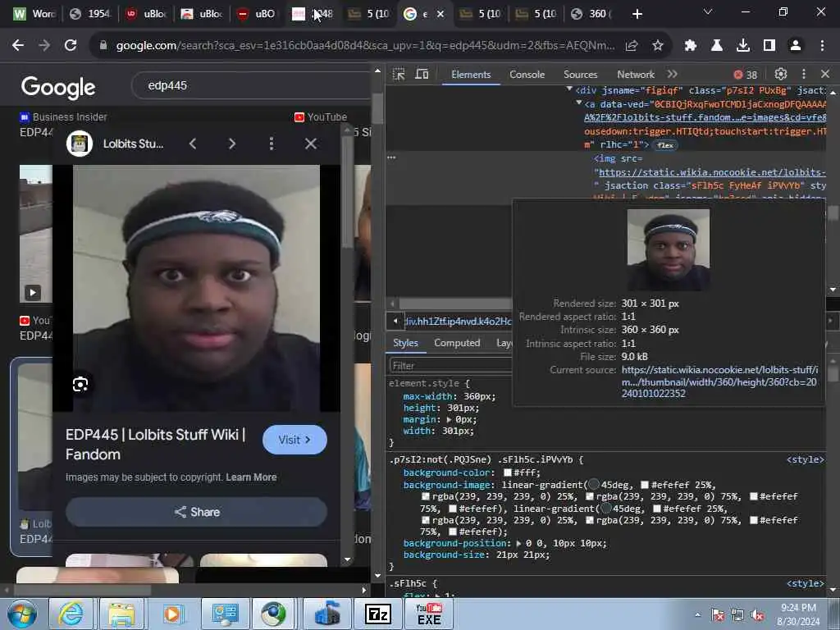The image size is (840, 630).
Task: Open the Chrome three-dot menu
Action: point(822,46)
